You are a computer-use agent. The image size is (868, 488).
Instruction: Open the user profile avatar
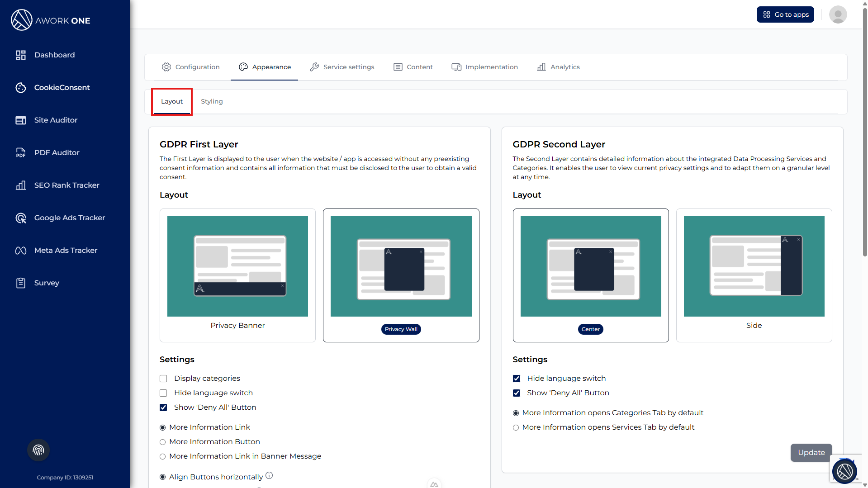click(x=838, y=14)
